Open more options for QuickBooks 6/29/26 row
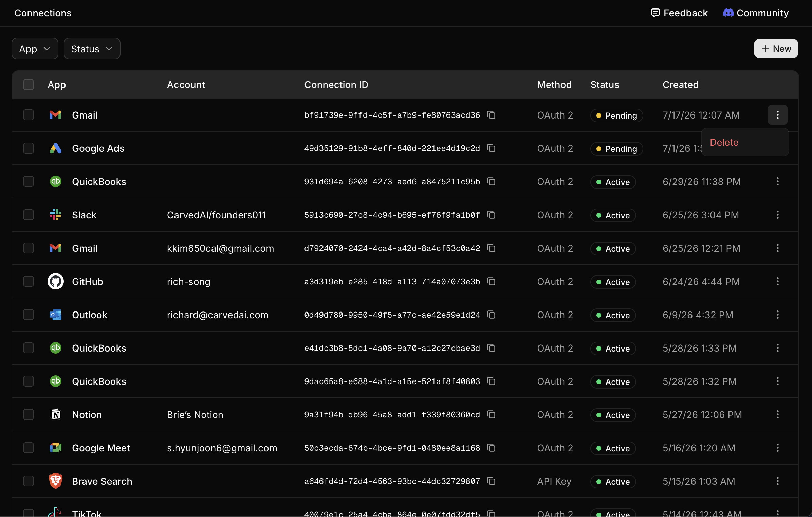812x517 pixels. coord(777,182)
